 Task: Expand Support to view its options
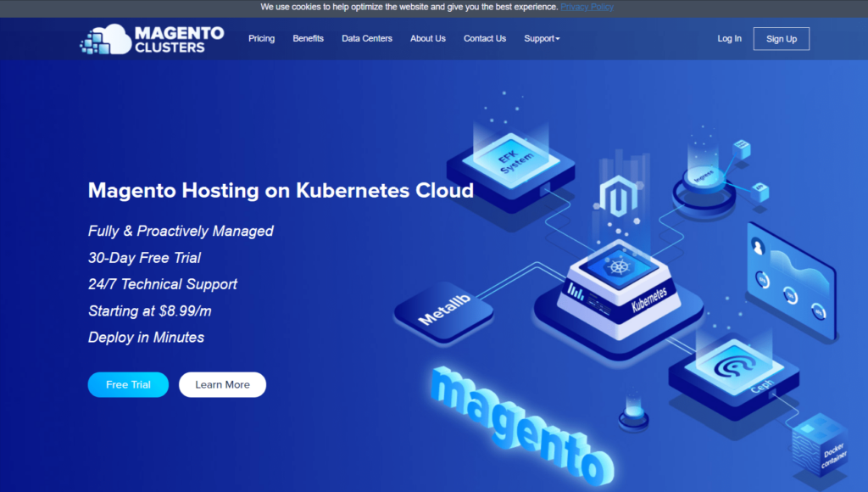coord(541,38)
